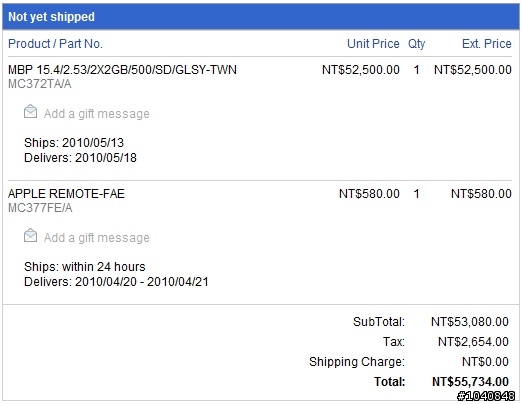
Task: Select the APPLE REMOTE-FAE product name
Action: point(66,194)
